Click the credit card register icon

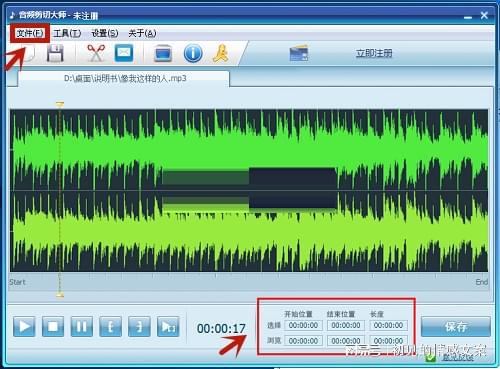click(x=299, y=53)
